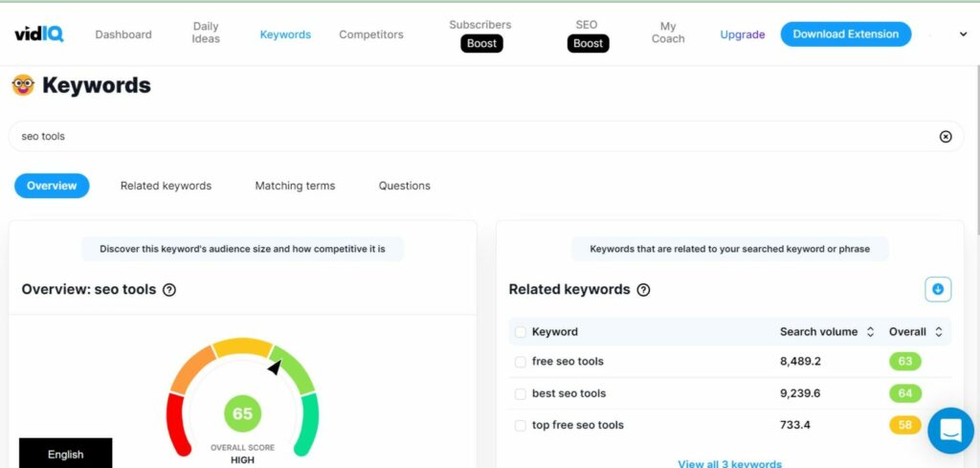Select the Overview tab
Screen dimensions: 980x468
tap(52, 186)
